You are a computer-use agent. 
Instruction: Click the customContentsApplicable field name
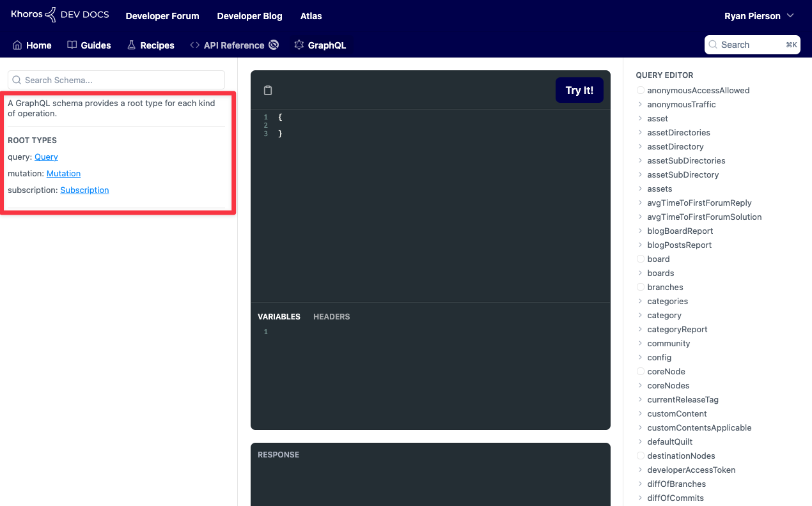click(x=699, y=428)
